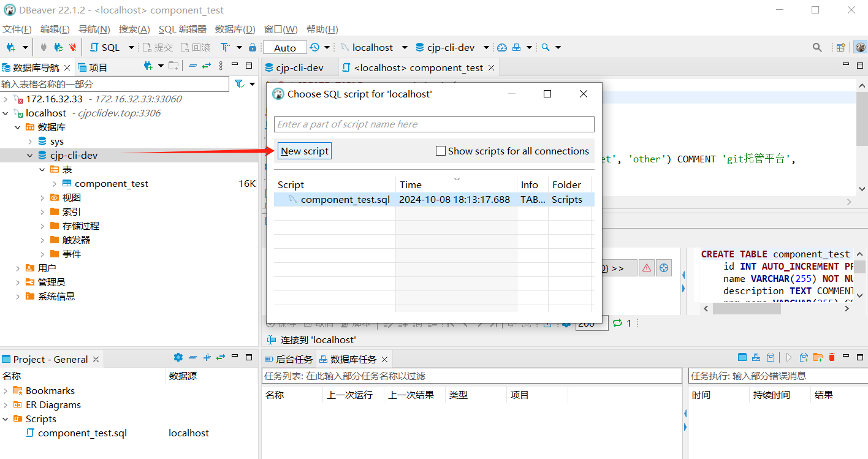
Task: Select the 触发器 tree item
Action: (76, 240)
